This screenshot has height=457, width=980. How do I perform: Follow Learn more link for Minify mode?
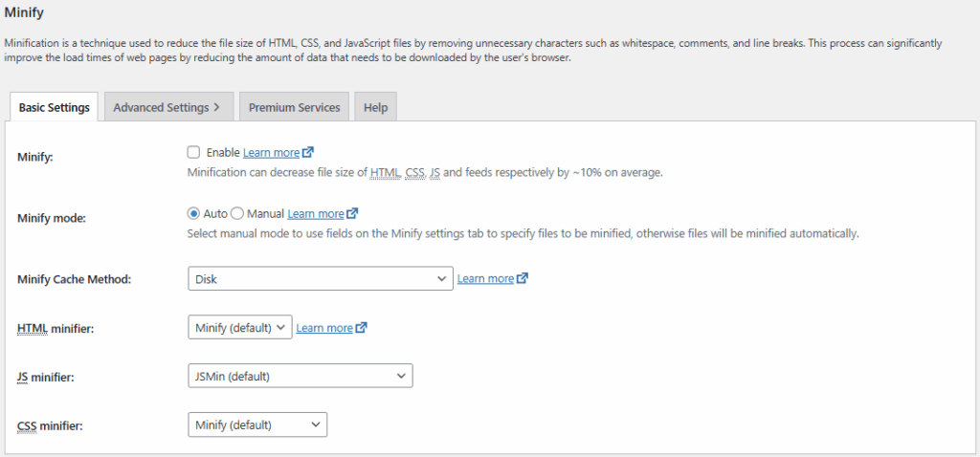click(315, 214)
